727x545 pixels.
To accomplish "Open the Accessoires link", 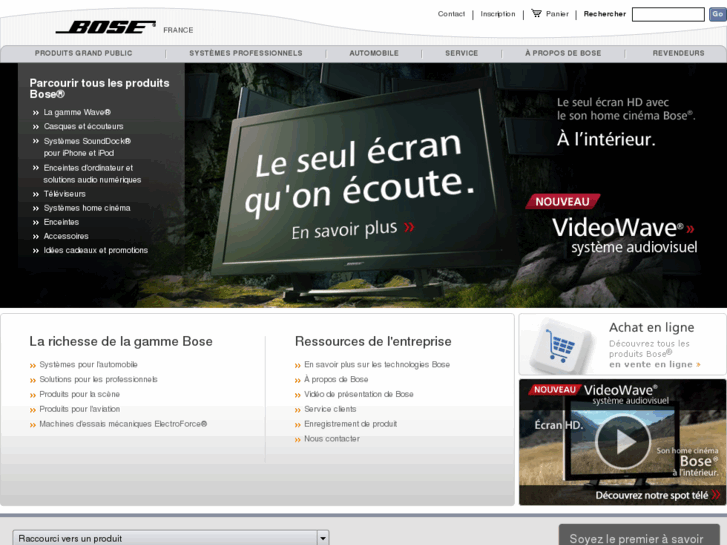I will point(66,236).
